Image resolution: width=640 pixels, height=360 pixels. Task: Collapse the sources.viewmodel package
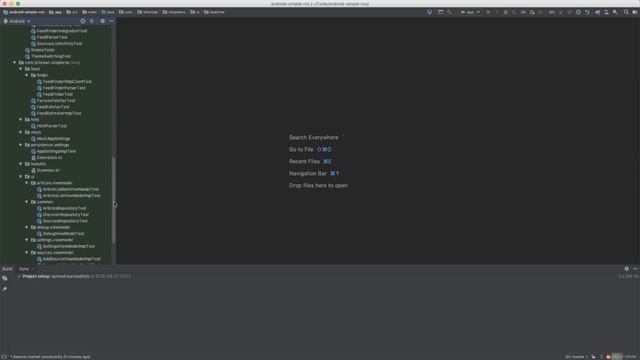(x=27, y=252)
